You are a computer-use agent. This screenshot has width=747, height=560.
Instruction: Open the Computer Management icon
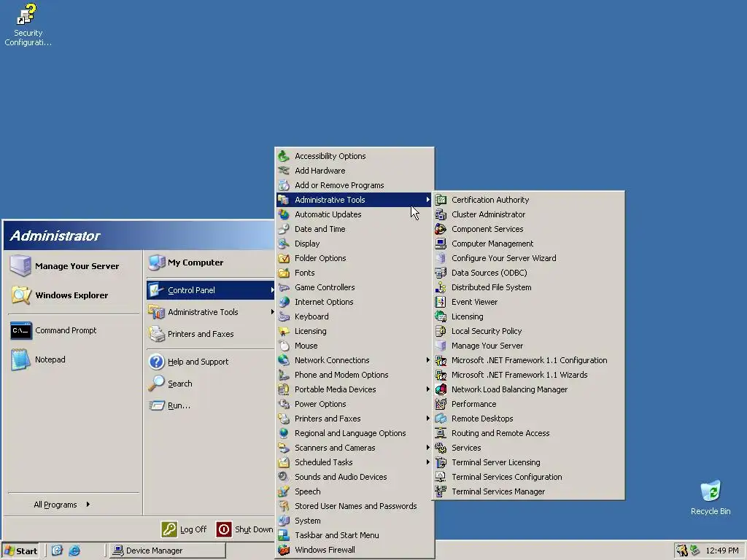[441, 244]
